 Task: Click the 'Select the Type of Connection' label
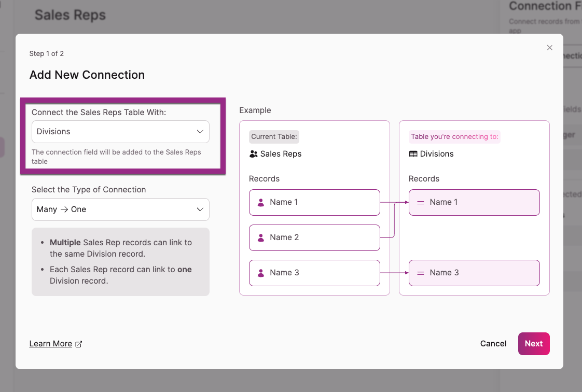(89, 189)
